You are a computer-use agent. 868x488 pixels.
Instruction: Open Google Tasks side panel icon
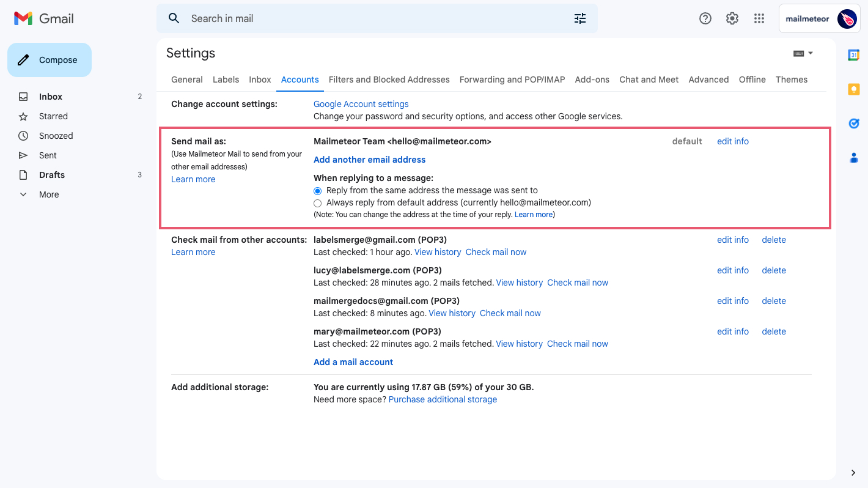854,124
